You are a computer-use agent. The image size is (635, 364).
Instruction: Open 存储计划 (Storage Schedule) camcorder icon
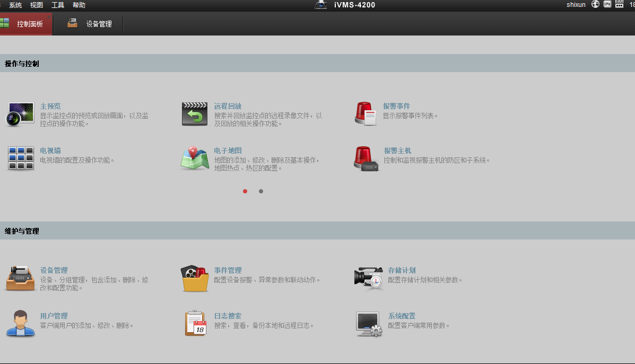point(368,278)
